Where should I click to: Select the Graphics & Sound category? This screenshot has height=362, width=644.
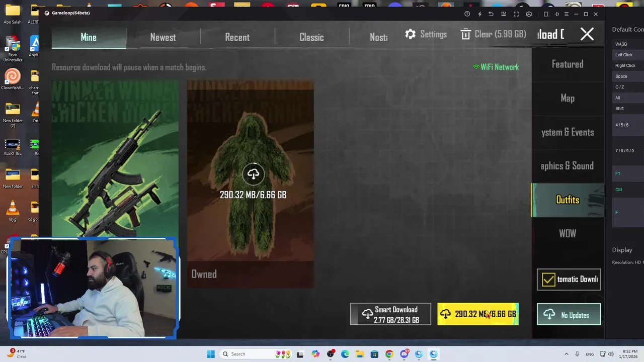point(568,166)
